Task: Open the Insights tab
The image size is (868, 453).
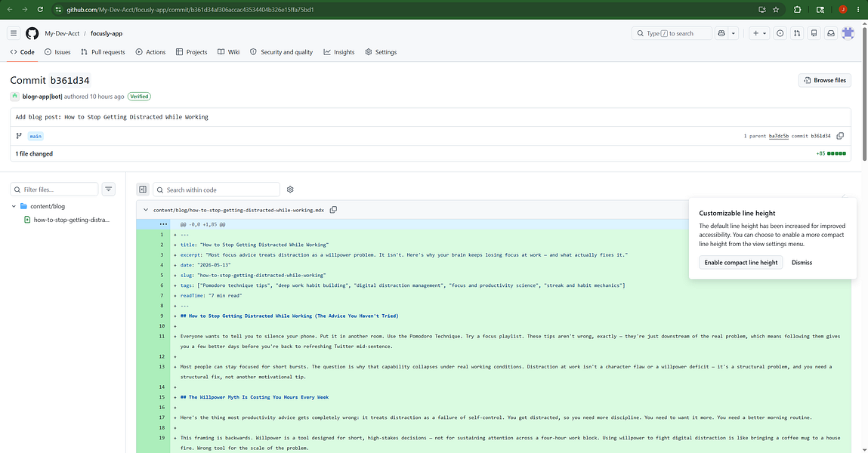Action: point(339,52)
